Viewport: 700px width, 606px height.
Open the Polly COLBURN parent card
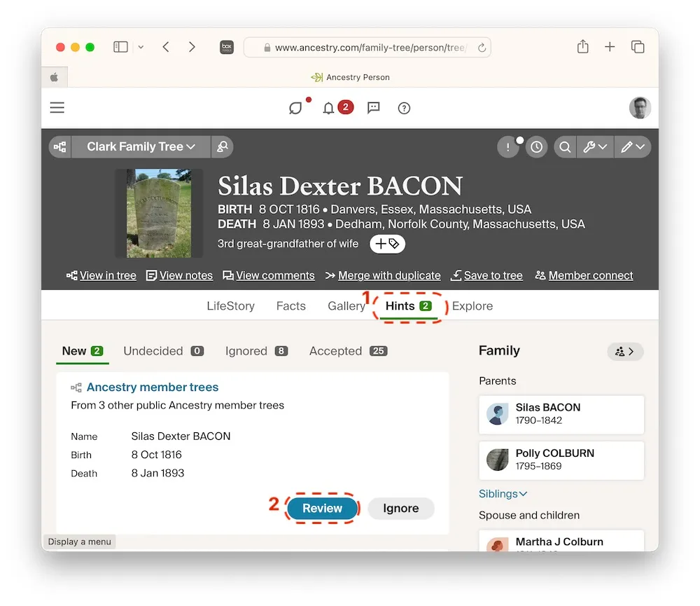tap(561, 460)
